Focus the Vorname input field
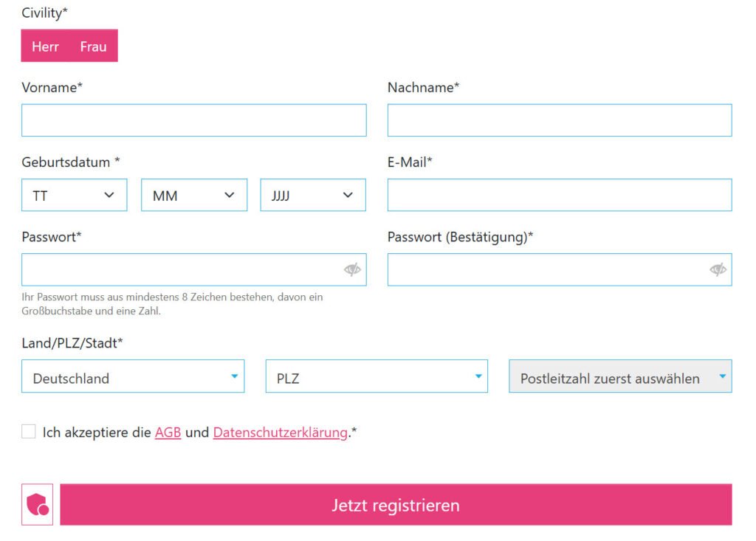The image size is (756, 541). [193, 120]
